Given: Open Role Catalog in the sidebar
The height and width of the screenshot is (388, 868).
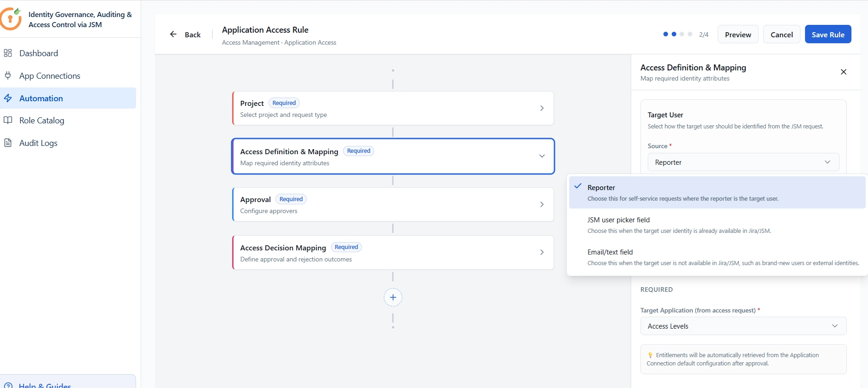Looking at the screenshot, I should pos(68,120).
